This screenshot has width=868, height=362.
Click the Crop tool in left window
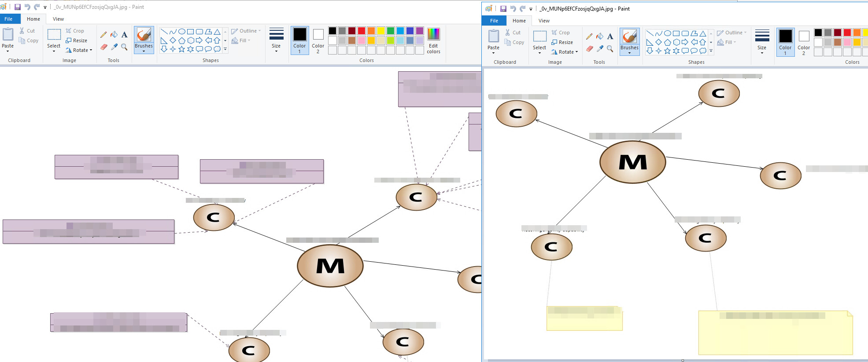click(x=75, y=31)
